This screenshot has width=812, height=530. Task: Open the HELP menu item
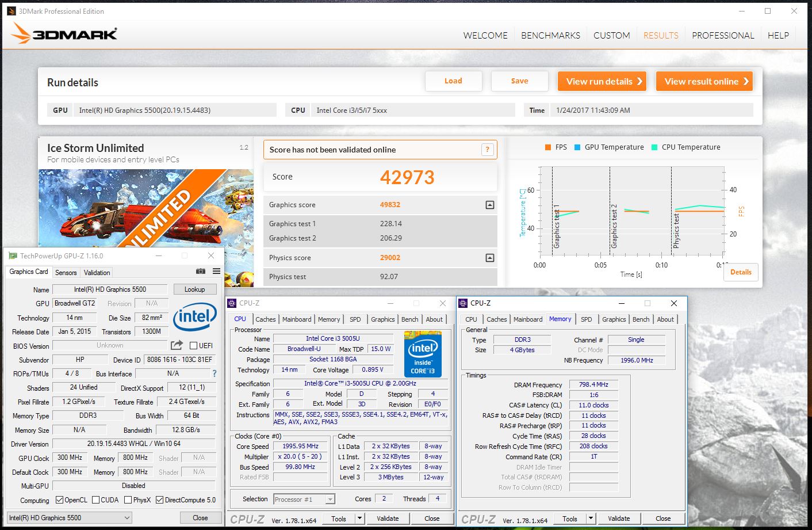778,35
